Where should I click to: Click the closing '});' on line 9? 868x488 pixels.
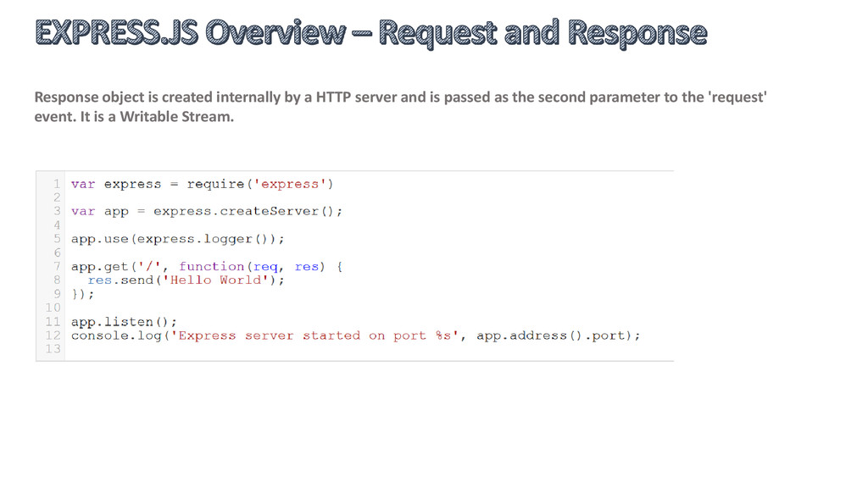click(x=82, y=294)
